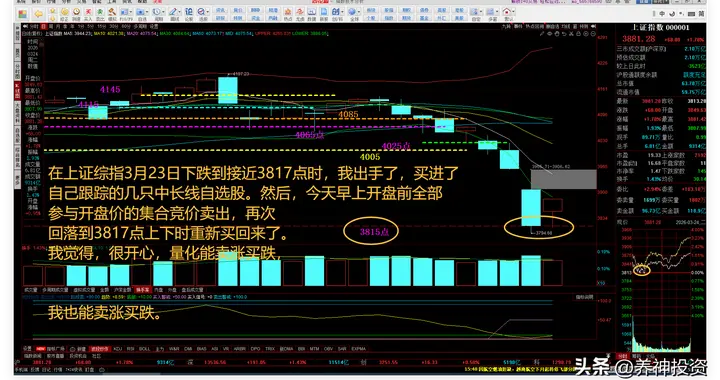Collapse chart toolbar with the right arrow
This screenshot has height=380, width=720.
coord(593,27)
